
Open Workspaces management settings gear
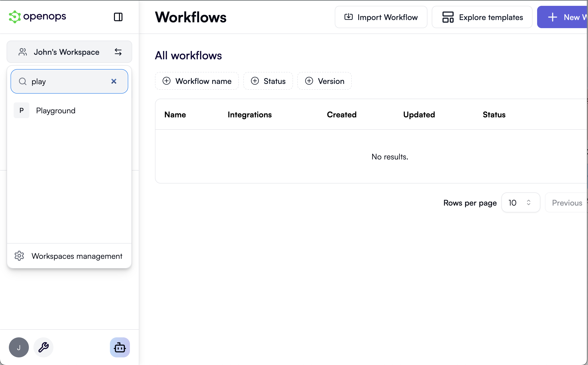(19, 256)
